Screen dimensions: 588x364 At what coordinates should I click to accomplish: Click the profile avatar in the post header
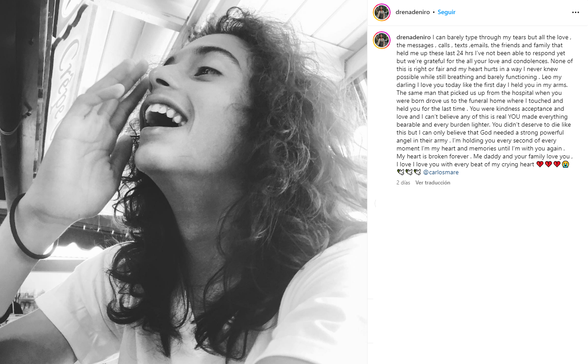coord(382,12)
